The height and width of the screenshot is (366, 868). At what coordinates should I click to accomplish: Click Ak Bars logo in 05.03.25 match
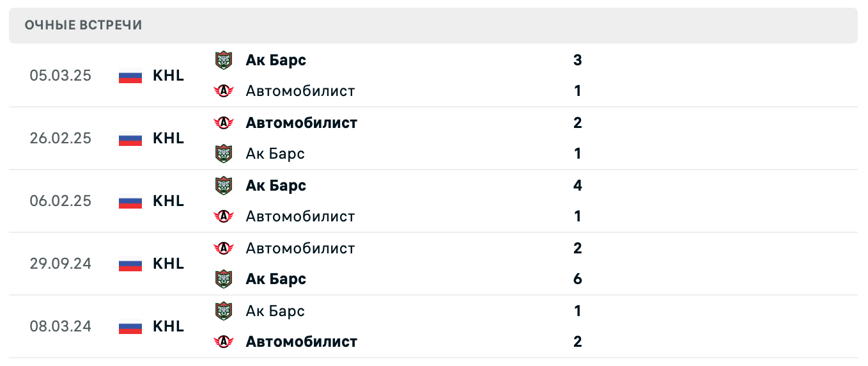point(224,60)
